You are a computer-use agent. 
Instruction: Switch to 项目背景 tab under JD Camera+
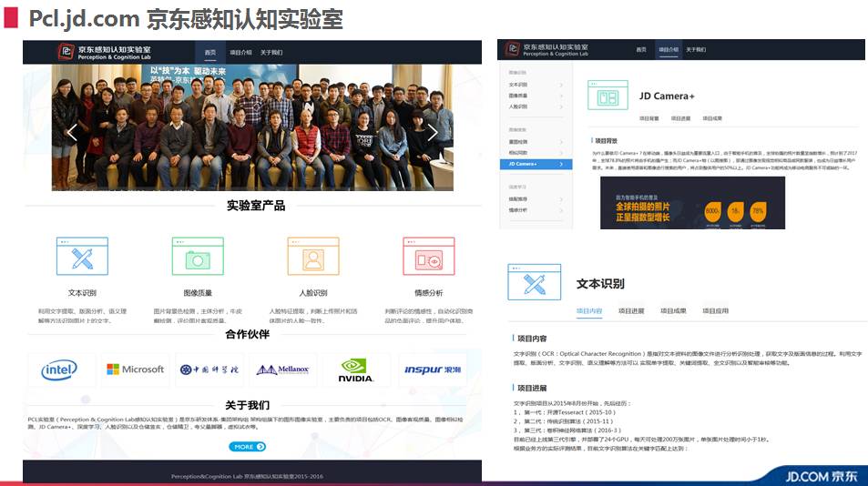[x=648, y=118]
